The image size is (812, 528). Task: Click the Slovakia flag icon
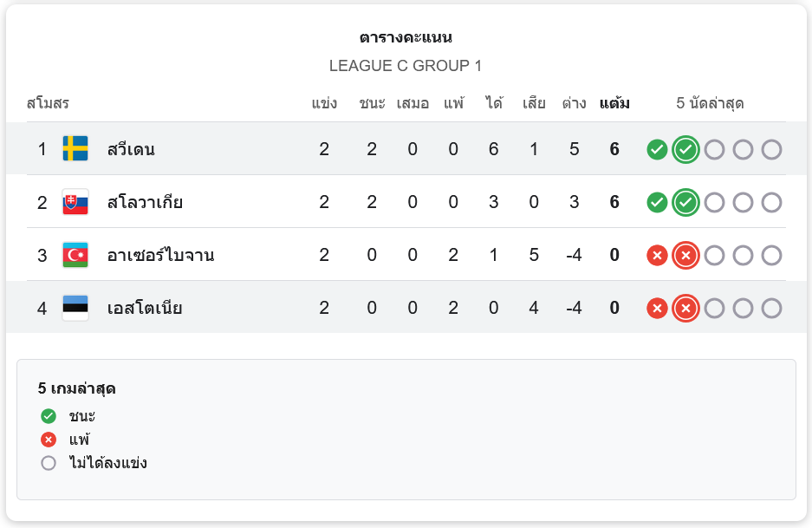75,202
